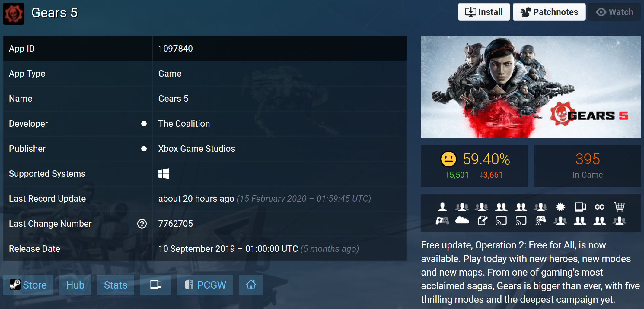
Task: Click the Install button
Action: 484,12
